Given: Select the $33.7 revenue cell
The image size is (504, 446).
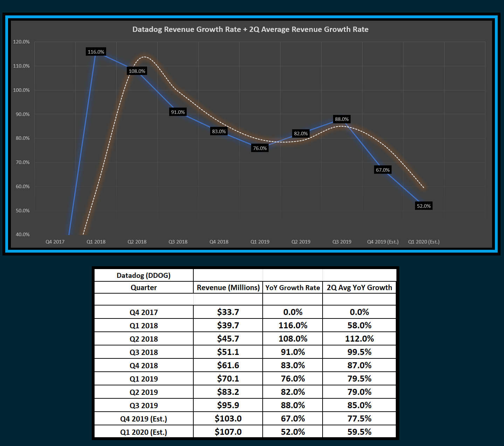Looking at the screenshot, I should [228, 312].
